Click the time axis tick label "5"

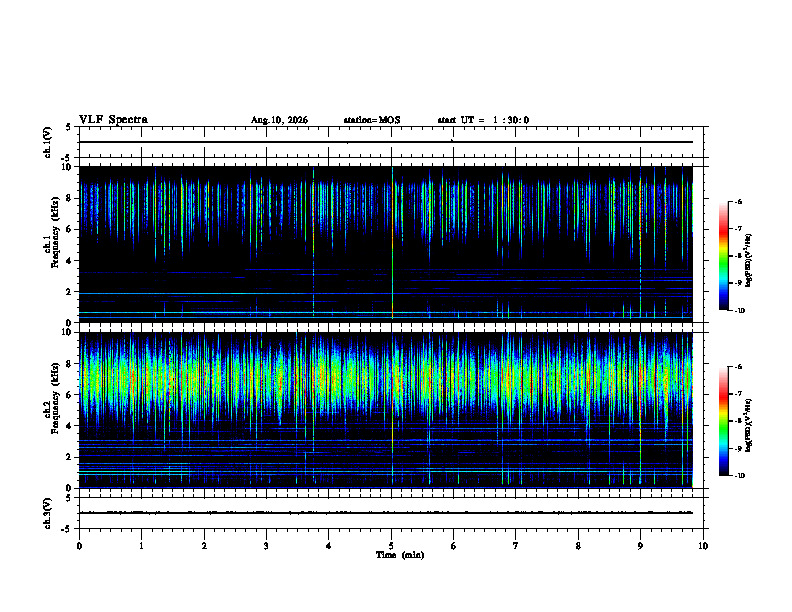391,546
